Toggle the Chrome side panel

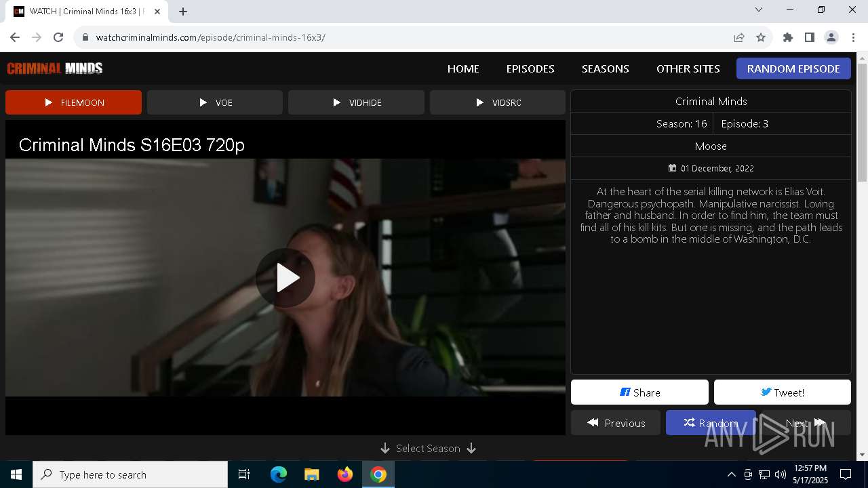[810, 37]
